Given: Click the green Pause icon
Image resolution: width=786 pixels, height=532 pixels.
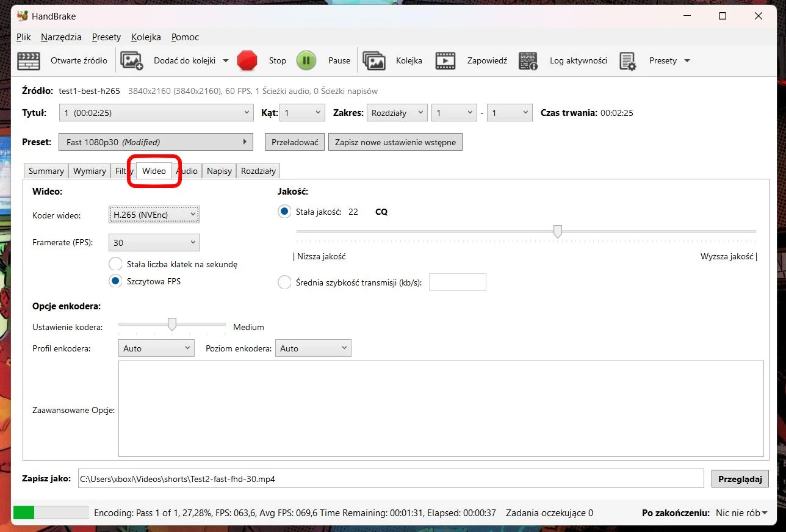Looking at the screenshot, I should pyautogui.click(x=306, y=60).
